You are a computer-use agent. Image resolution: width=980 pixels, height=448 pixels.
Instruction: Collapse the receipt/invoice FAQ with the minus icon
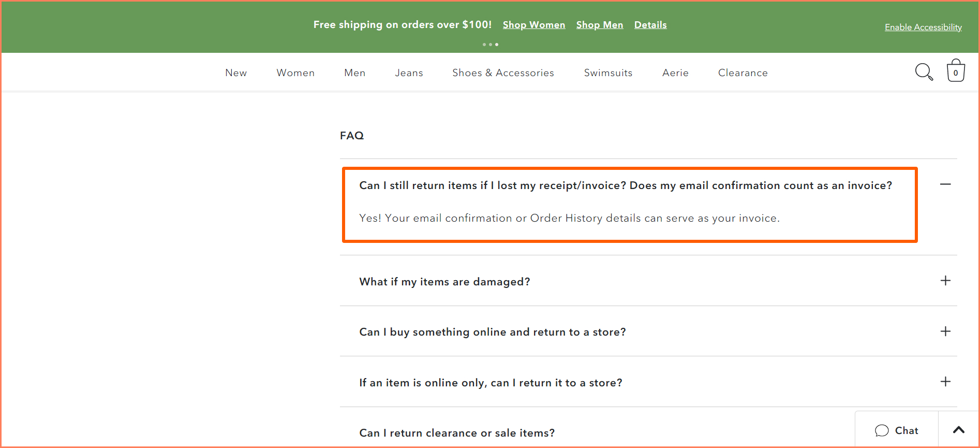click(945, 184)
